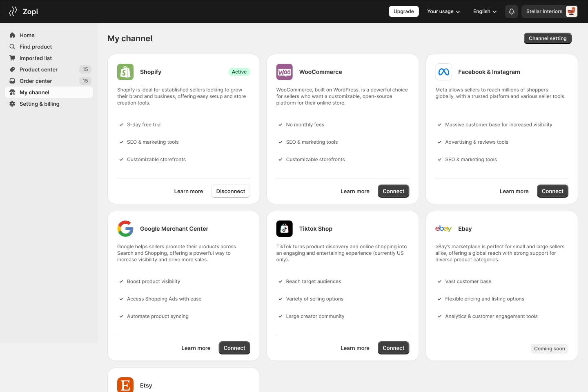Viewport: 588px width, 392px height.
Task: Click the Zopi logo icon
Action: [13, 11]
